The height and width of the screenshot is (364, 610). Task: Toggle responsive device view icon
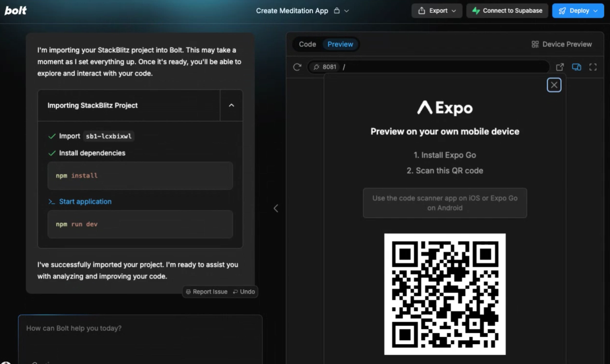click(576, 67)
